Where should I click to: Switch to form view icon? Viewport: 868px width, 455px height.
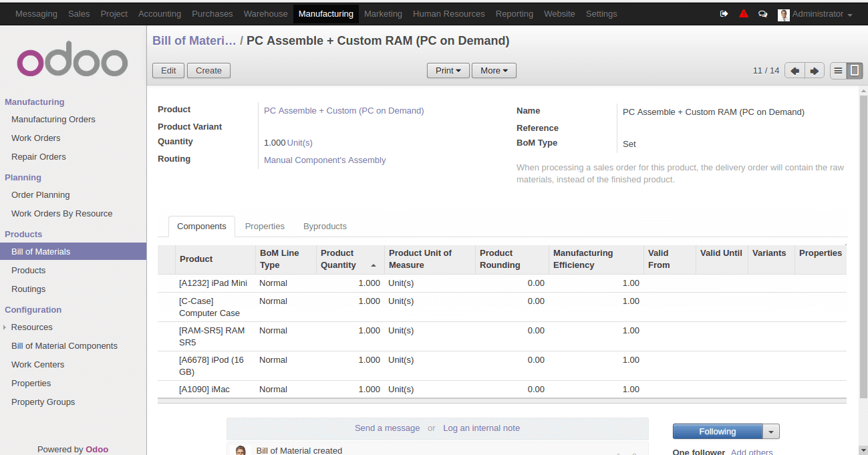[855, 71]
